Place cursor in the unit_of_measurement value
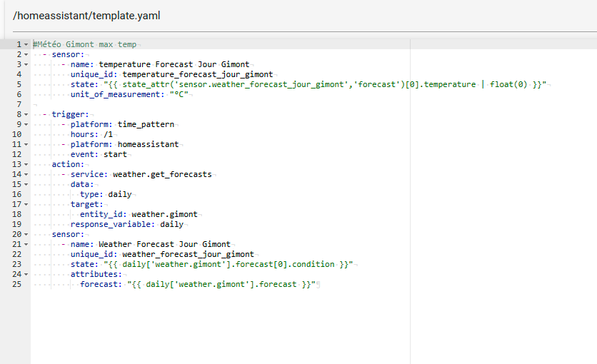 tap(179, 94)
